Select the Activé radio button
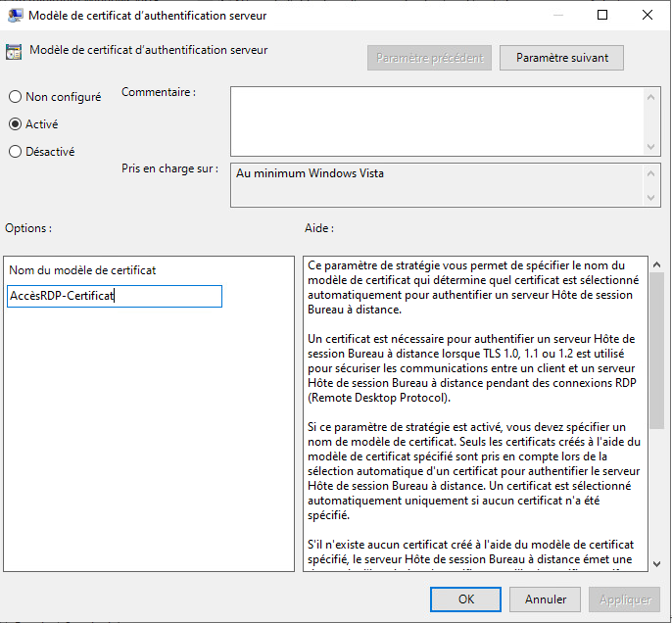Image resolution: width=672 pixels, height=623 pixels. [15, 124]
